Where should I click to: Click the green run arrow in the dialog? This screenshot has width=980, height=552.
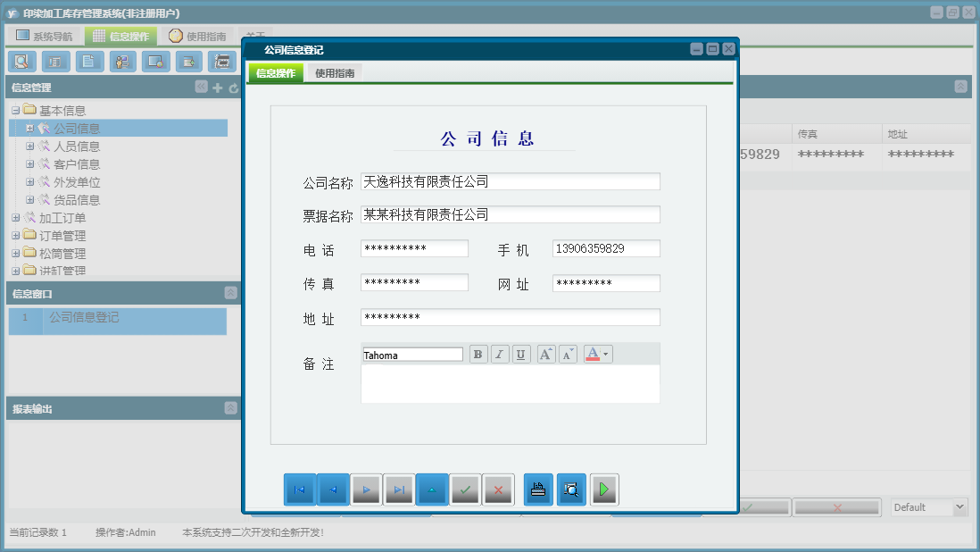click(x=604, y=489)
